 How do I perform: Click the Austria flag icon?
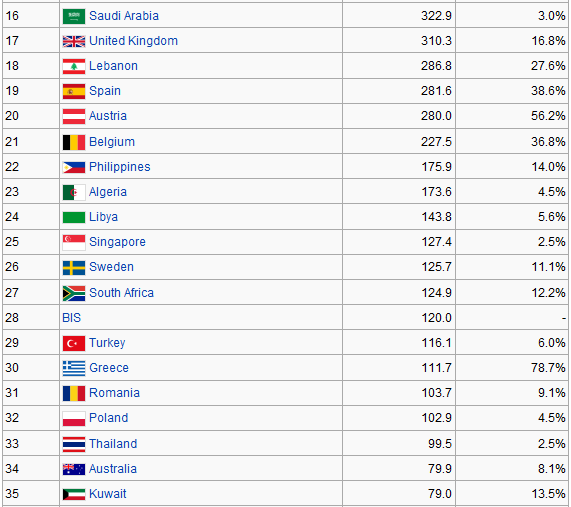click(x=74, y=117)
